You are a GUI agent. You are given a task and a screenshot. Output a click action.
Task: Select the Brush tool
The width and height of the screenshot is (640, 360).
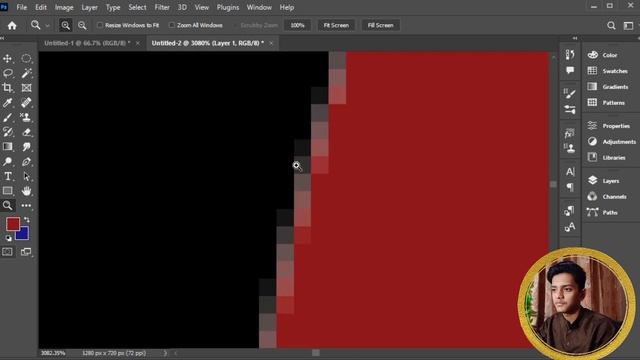7,118
